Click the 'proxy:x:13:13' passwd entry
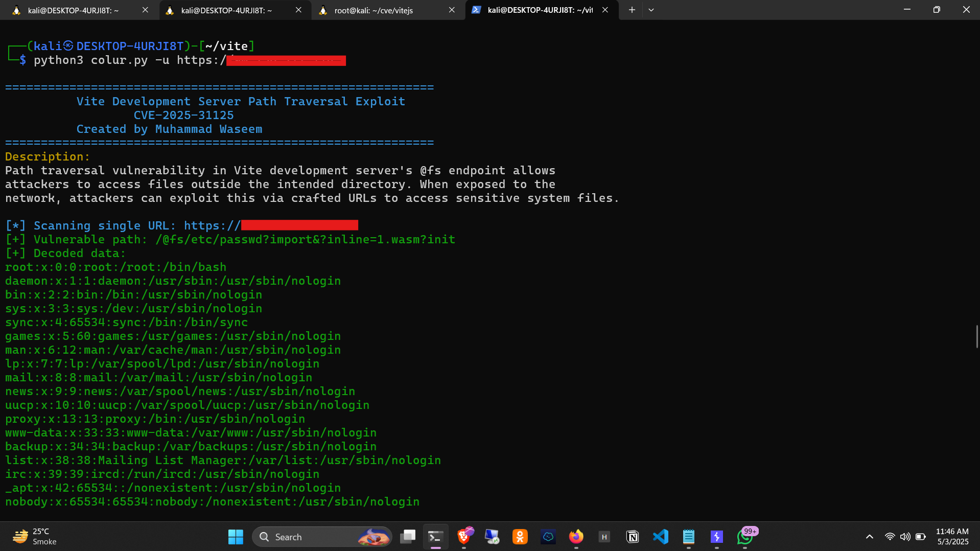This screenshot has width=980, height=551. (x=155, y=419)
